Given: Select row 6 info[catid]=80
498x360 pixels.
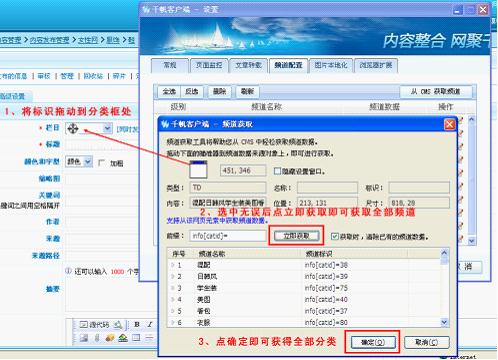Looking at the screenshot, I should 304,322.
